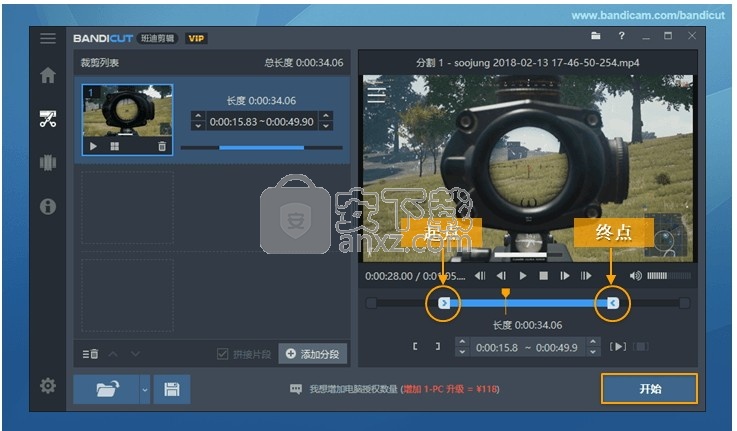Click the split grid icon on segment 1
This screenshot has height=431, width=737.
[114, 147]
